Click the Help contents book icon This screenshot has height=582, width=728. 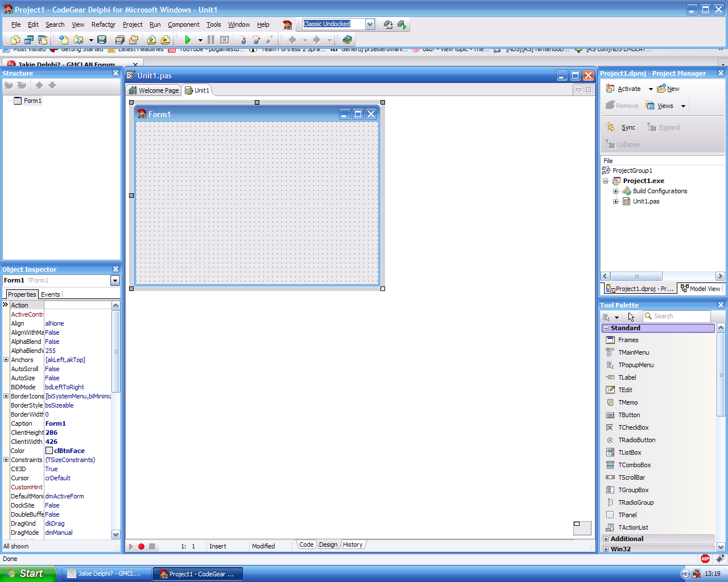pos(348,40)
